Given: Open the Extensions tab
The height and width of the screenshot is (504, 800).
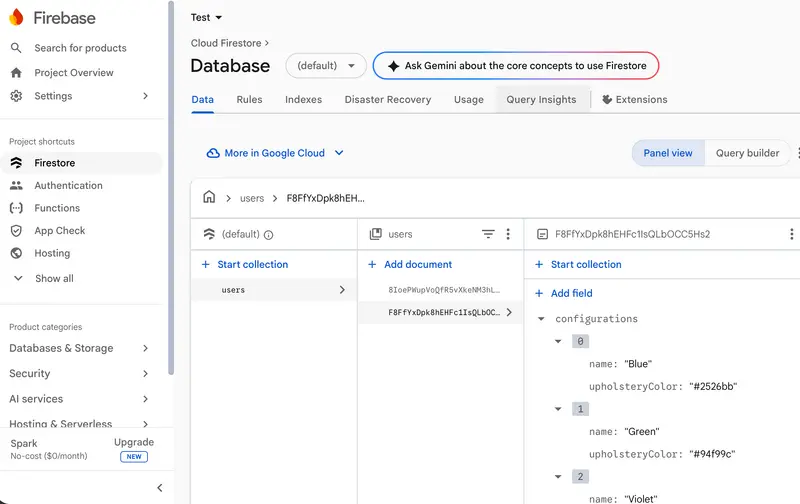Looking at the screenshot, I should point(635,99).
